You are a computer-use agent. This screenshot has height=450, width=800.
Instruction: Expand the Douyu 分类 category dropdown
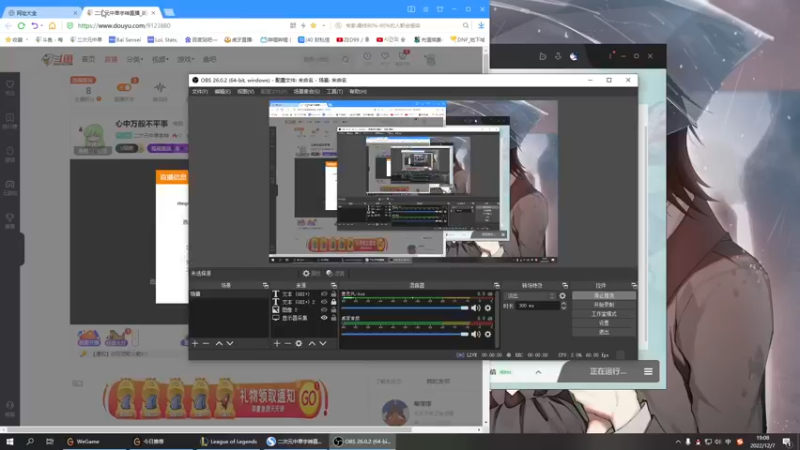point(135,60)
